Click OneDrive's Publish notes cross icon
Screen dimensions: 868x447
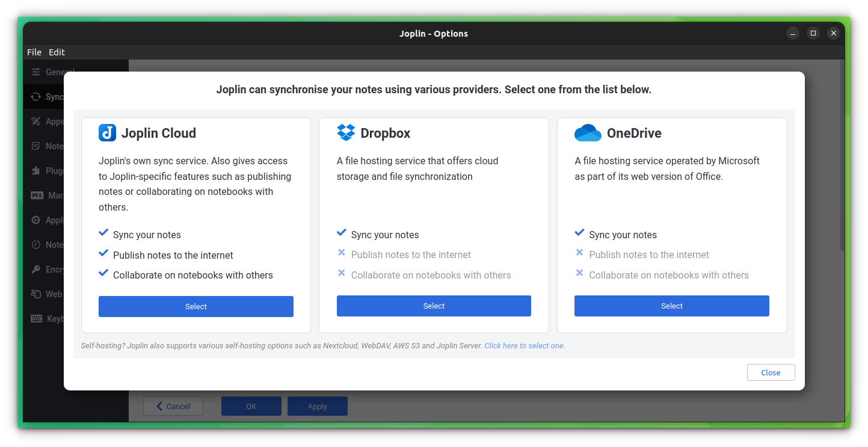[x=580, y=253]
